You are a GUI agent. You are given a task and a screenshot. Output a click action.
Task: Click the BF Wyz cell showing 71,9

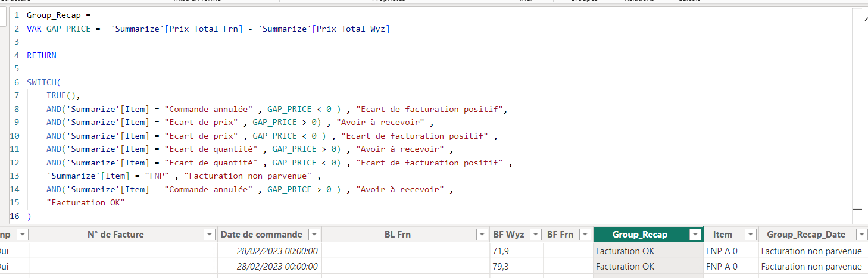(517, 251)
